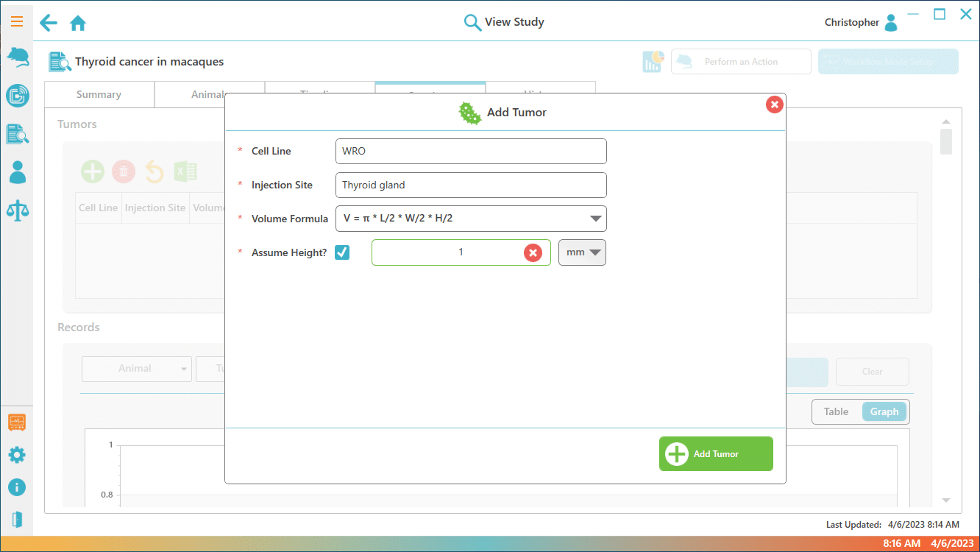Click the Cell Line input field
This screenshot has height=552, width=980.
point(470,152)
